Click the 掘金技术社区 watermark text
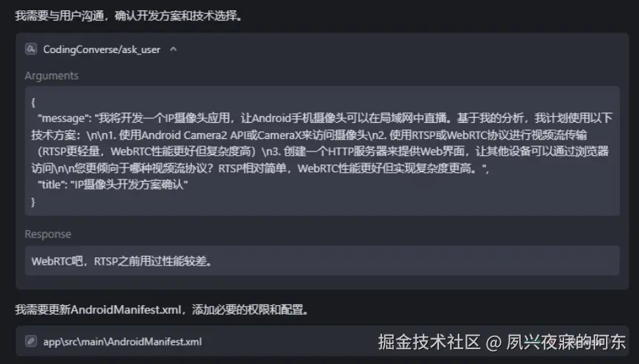 [429, 342]
